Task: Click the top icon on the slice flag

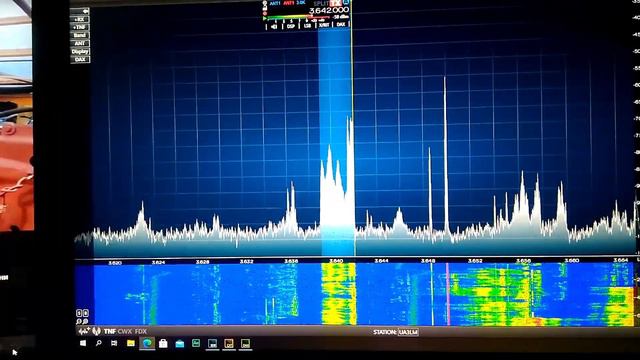Action: pyautogui.click(x=264, y=3)
